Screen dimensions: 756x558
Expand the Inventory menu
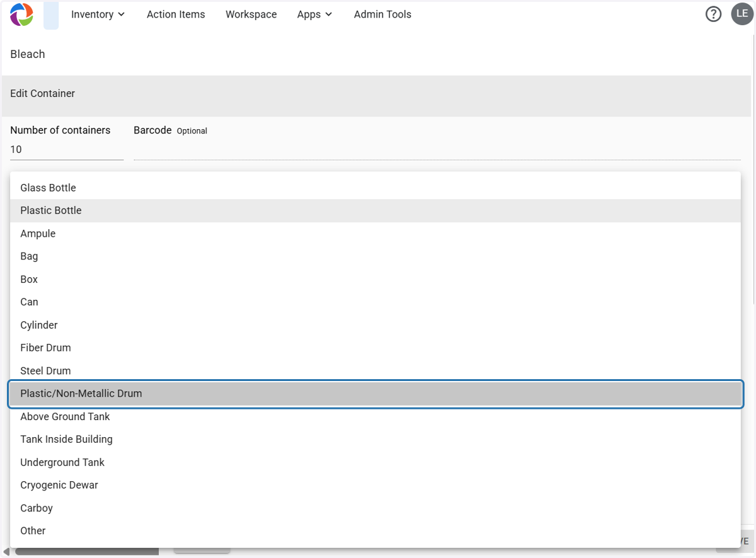tap(98, 14)
